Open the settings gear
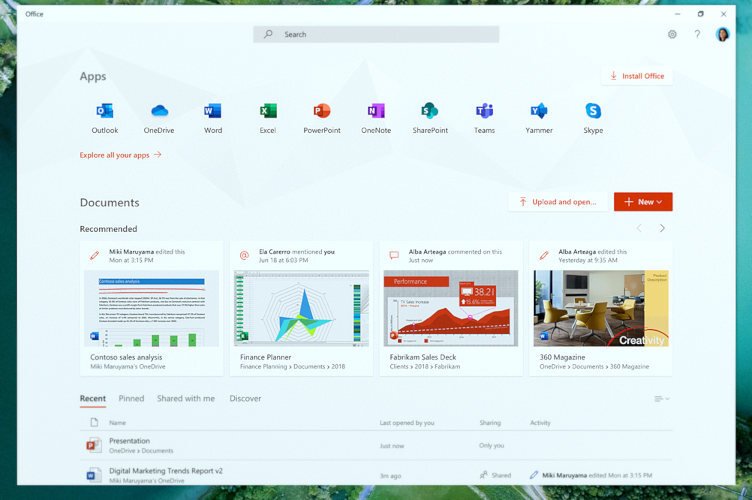The width and height of the screenshot is (752, 500). [x=672, y=35]
